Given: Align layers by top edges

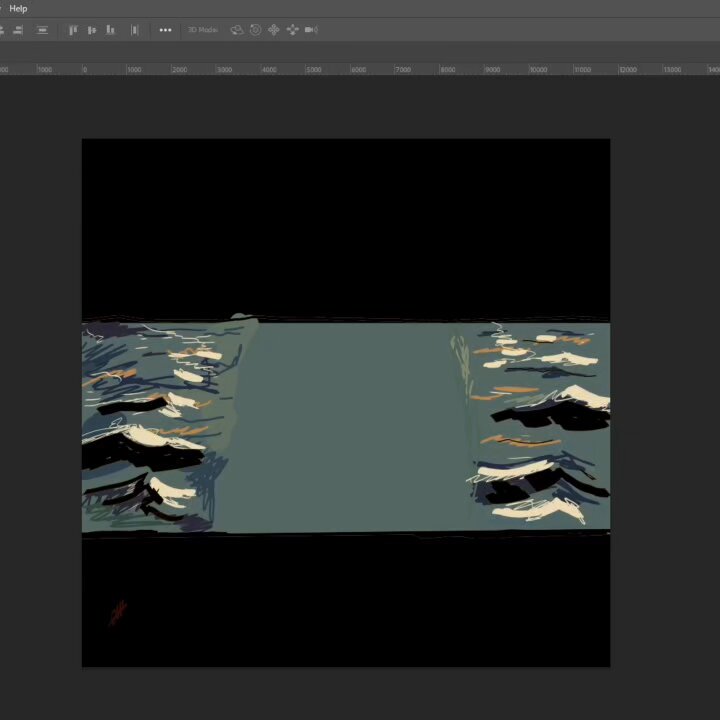Looking at the screenshot, I should (73, 30).
